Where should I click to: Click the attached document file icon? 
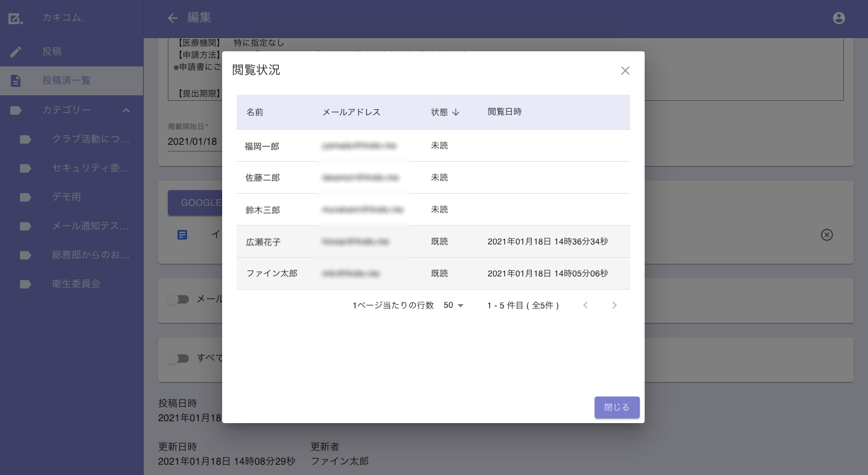tap(182, 234)
